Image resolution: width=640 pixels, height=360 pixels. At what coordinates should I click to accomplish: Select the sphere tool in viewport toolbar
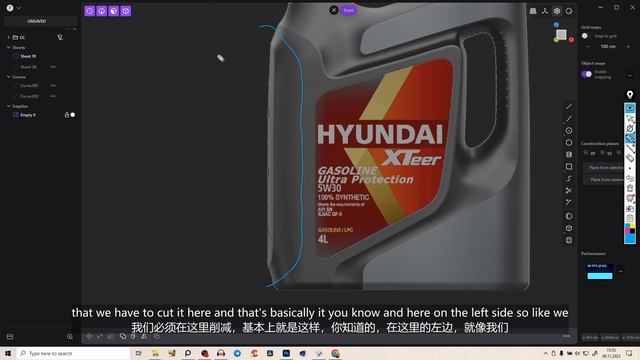coord(569,216)
